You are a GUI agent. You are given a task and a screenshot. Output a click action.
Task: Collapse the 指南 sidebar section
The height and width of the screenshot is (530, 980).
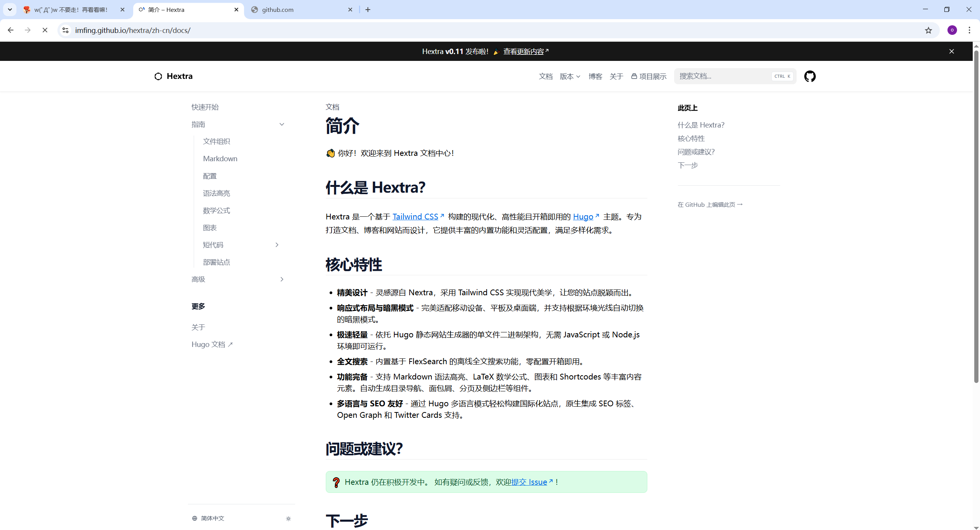282,124
